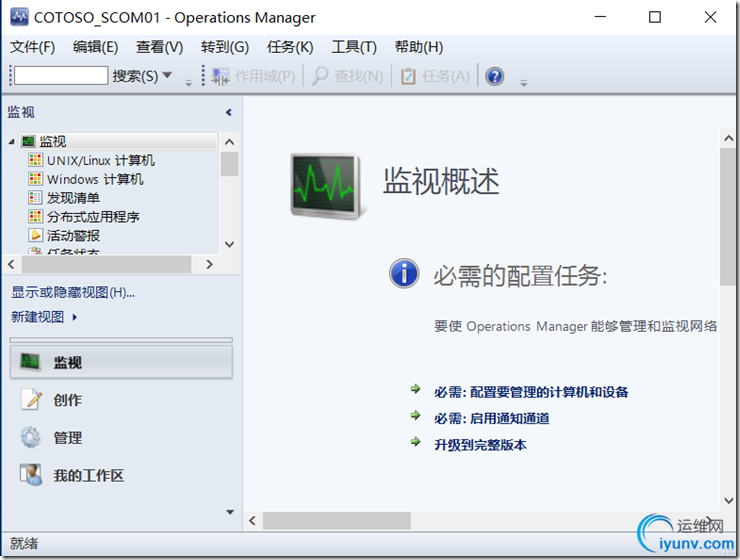Open the 搜索(S) dropdown arrow

pos(167,75)
